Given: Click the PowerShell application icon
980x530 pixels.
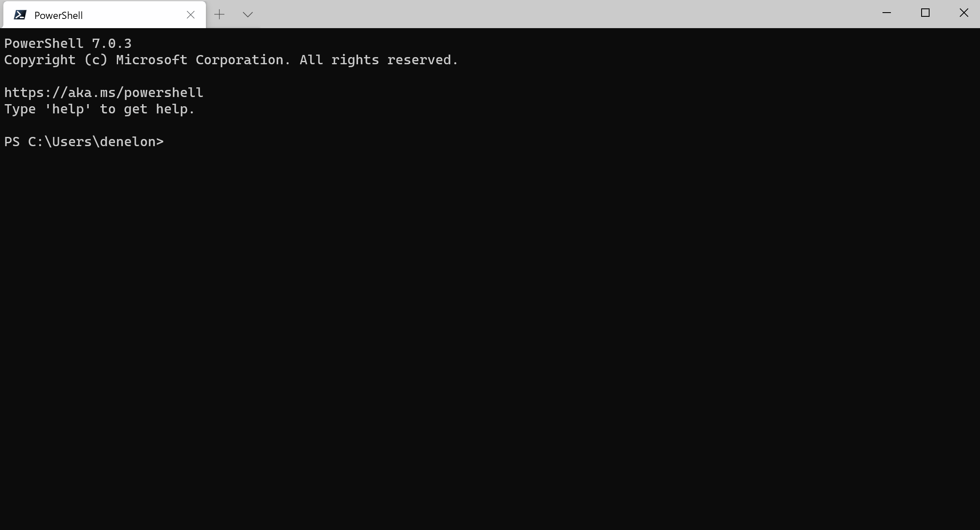Looking at the screenshot, I should 20,14.
